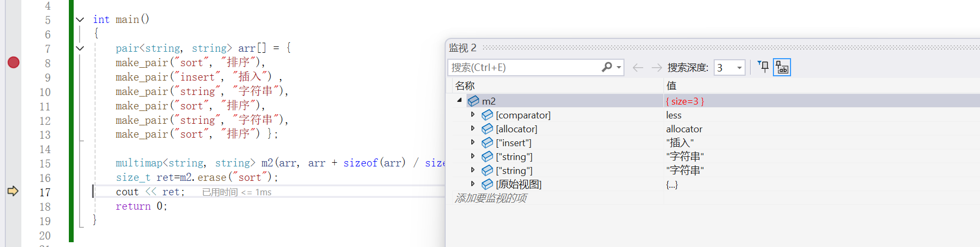Click the next search result arrow
Image resolution: width=980 pixels, height=247 pixels.
657,67
